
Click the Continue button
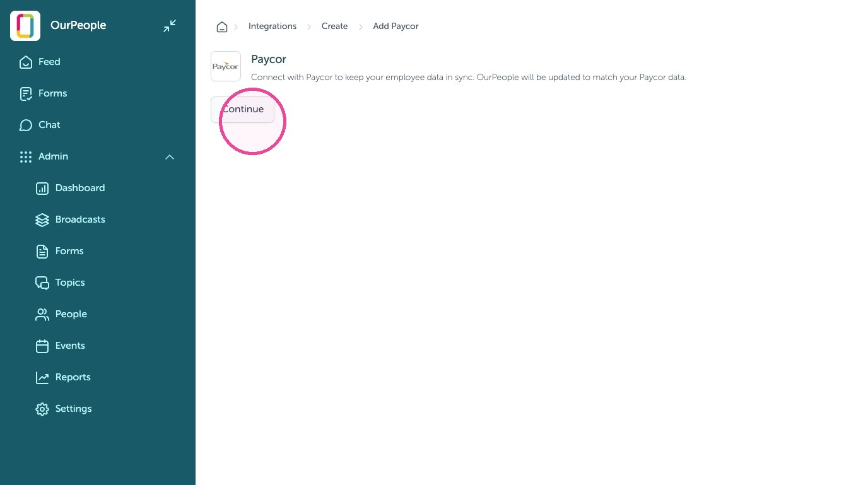click(243, 109)
